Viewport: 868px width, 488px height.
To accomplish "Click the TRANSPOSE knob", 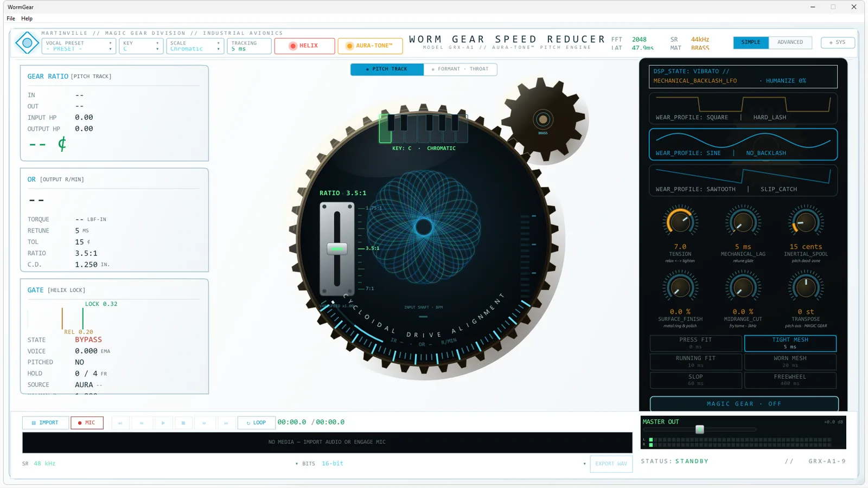I will pos(806,287).
